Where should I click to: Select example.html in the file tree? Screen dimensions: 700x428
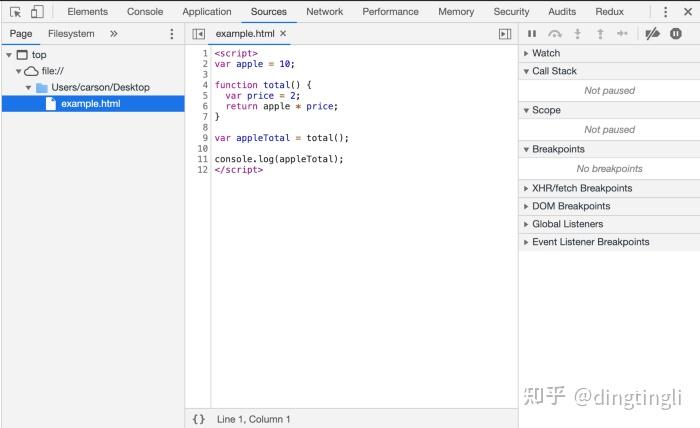point(93,104)
